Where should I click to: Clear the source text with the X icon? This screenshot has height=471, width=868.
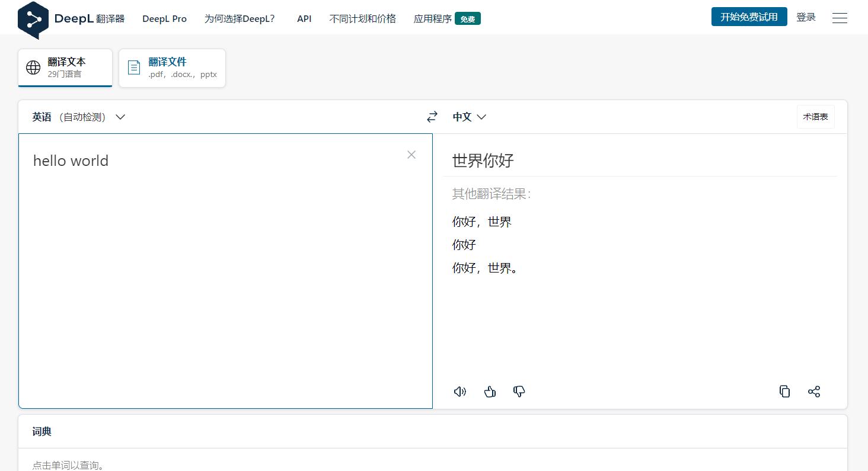(411, 155)
